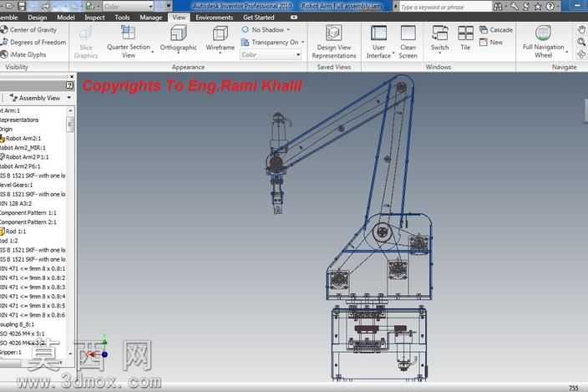The width and height of the screenshot is (588, 392).
Task: Select Component Pattern 2:1 item
Action: pos(28,222)
